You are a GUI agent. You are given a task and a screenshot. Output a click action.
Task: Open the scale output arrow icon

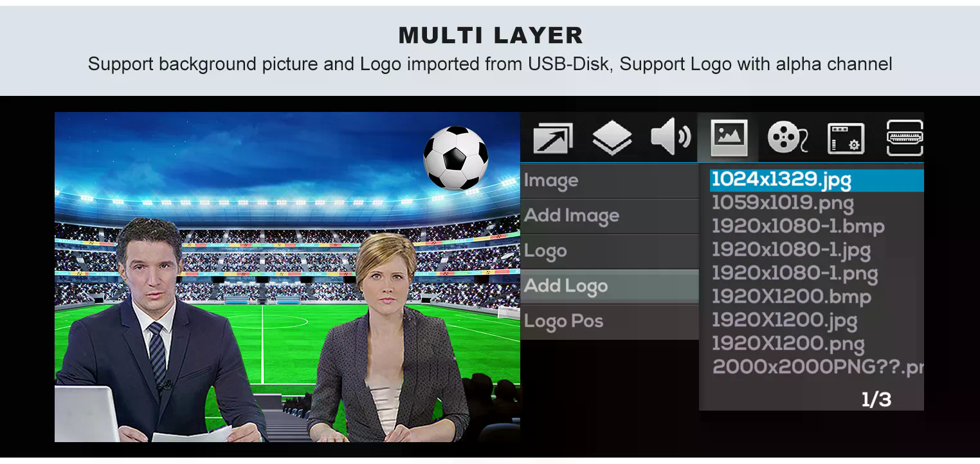click(552, 137)
